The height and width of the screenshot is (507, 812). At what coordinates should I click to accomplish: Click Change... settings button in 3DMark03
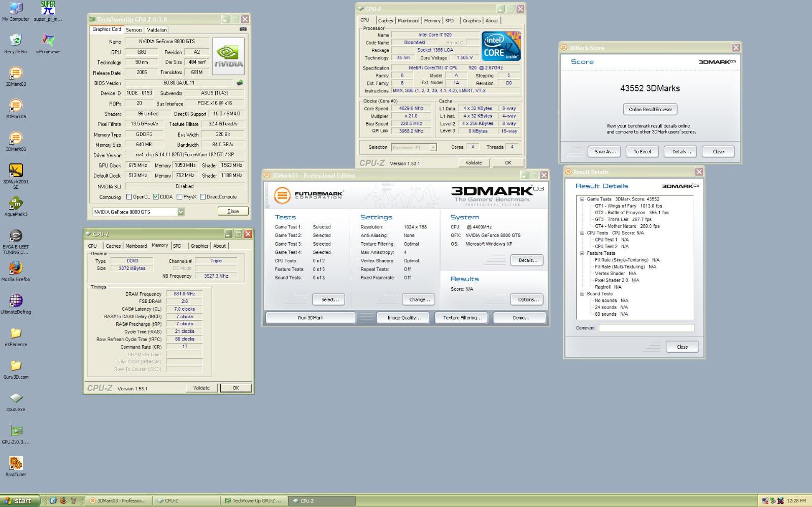(x=419, y=299)
